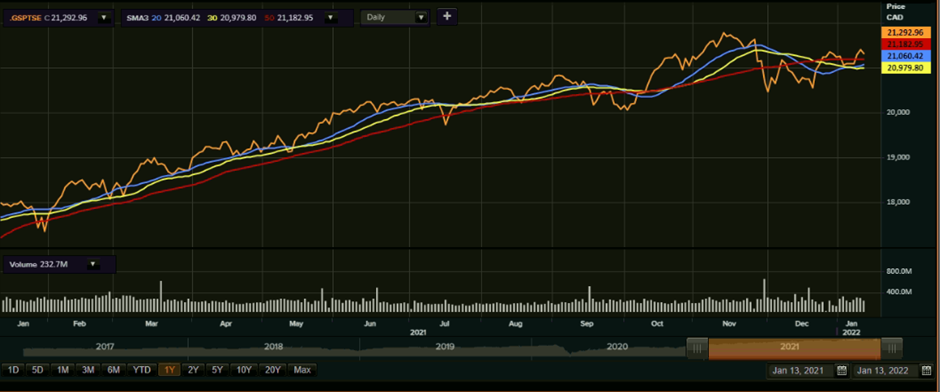Click 2017 in the overview navigator
Viewport: 940px width, 392px height.
pyautogui.click(x=105, y=346)
